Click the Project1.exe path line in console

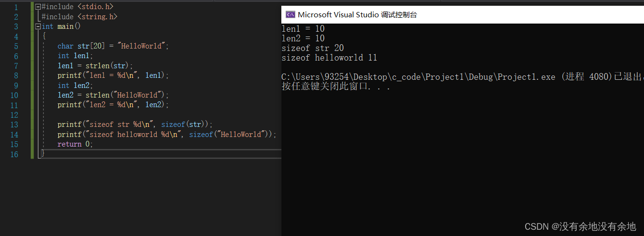pyautogui.click(x=463, y=77)
